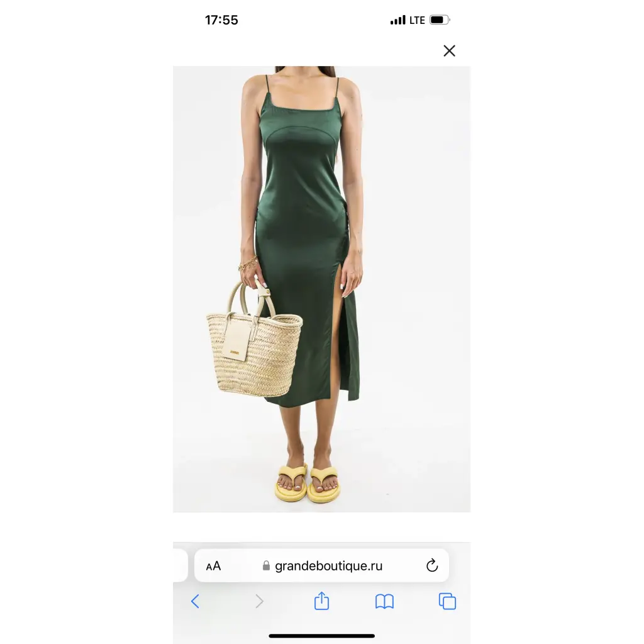Show all open tabs overview
The image size is (644, 644).
[x=447, y=601]
